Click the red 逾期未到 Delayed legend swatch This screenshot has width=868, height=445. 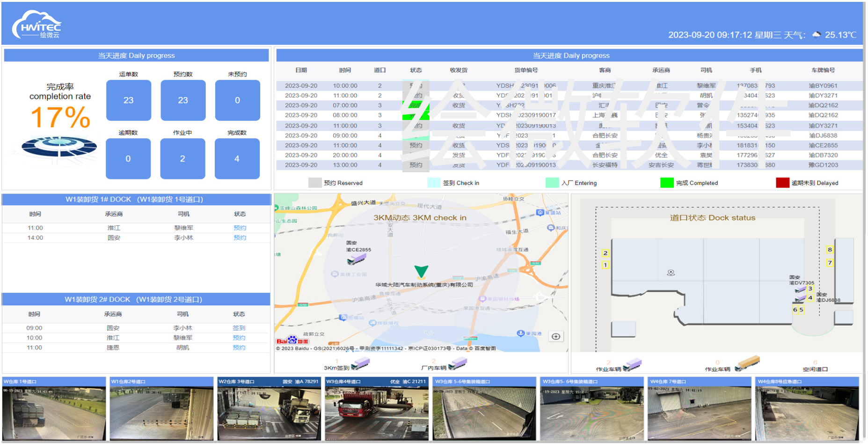point(782,183)
